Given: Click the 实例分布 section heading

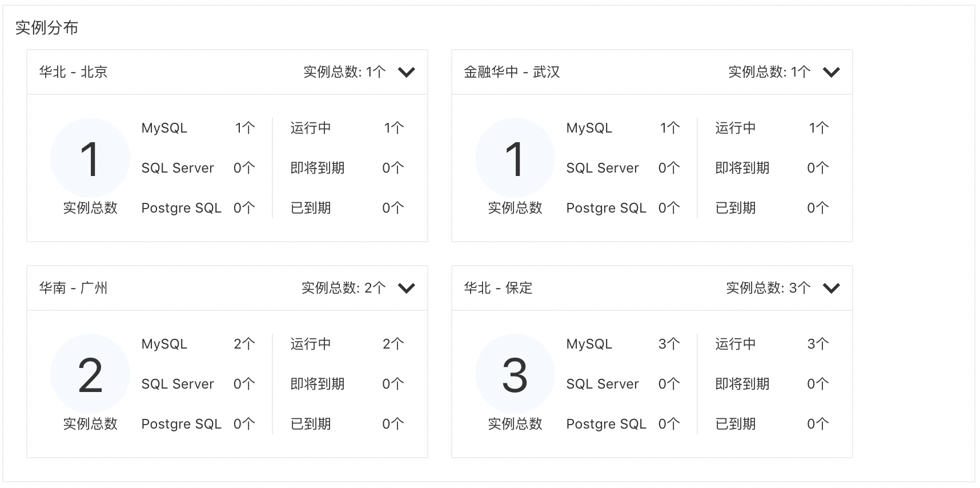Looking at the screenshot, I should coord(47,27).
